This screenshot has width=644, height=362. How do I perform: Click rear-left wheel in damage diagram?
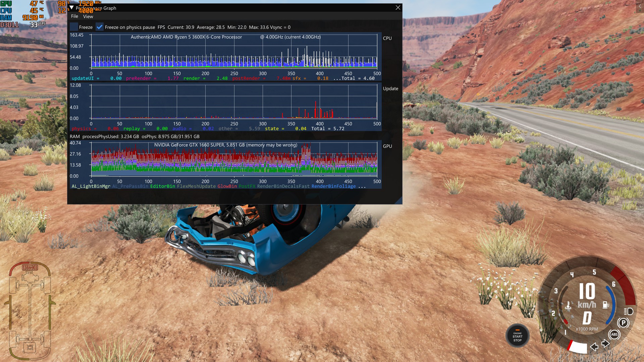point(13,339)
